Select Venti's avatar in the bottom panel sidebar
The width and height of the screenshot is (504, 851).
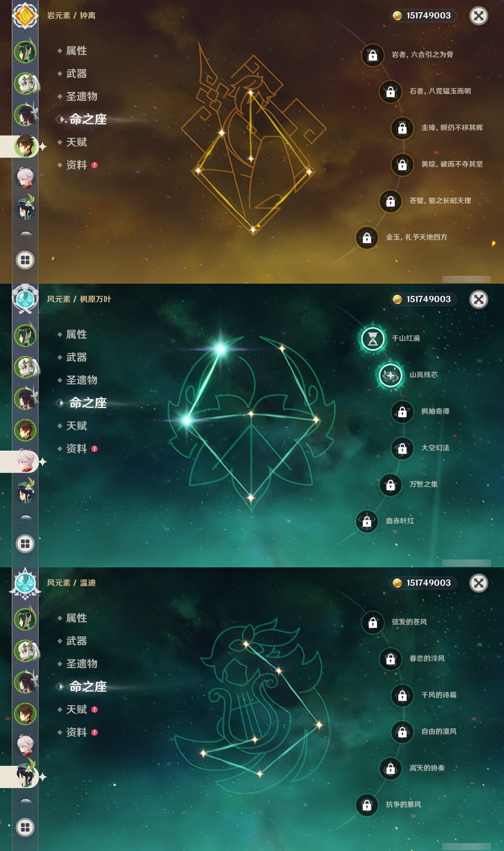point(25,776)
